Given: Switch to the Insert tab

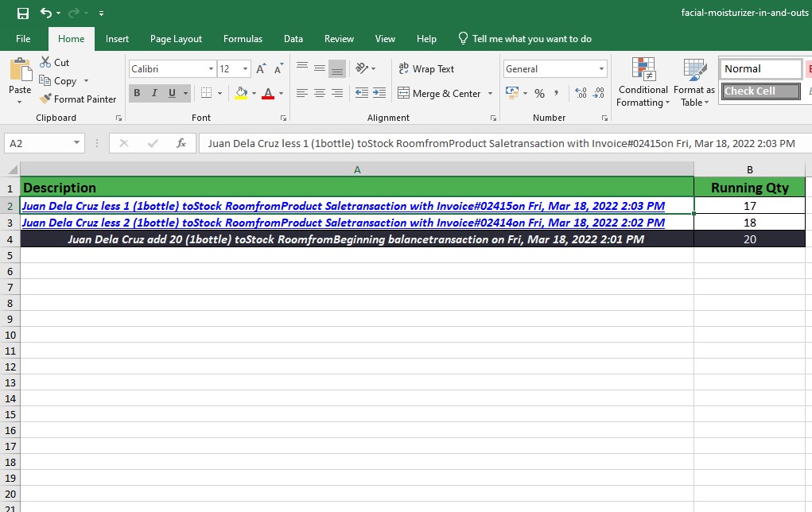Looking at the screenshot, I should pyautogui.click(x=117, y=39).
